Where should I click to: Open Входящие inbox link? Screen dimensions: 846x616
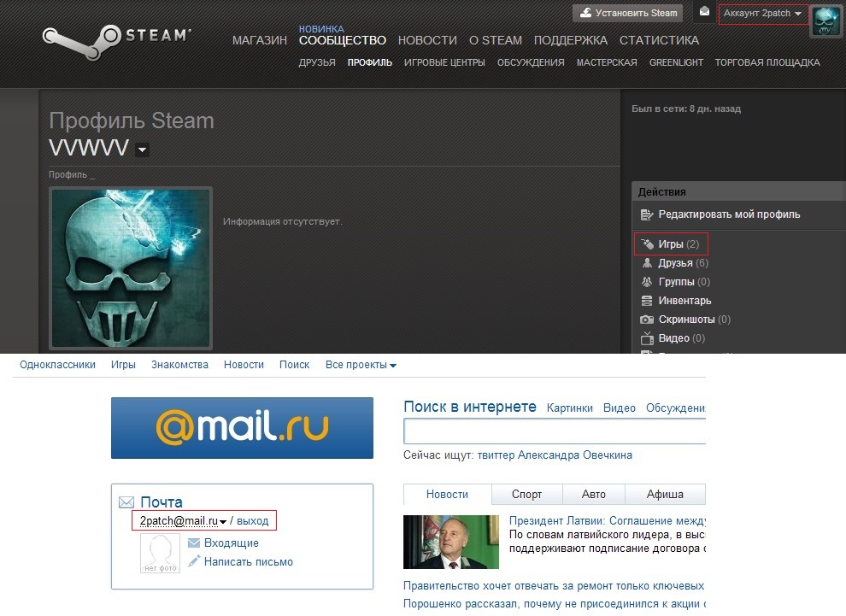tap(232, 543)
